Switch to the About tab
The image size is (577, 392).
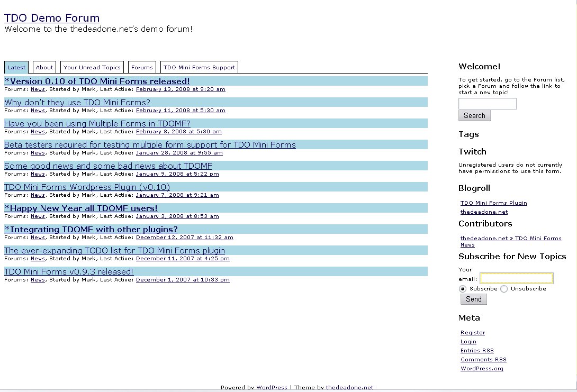[44, 67]
